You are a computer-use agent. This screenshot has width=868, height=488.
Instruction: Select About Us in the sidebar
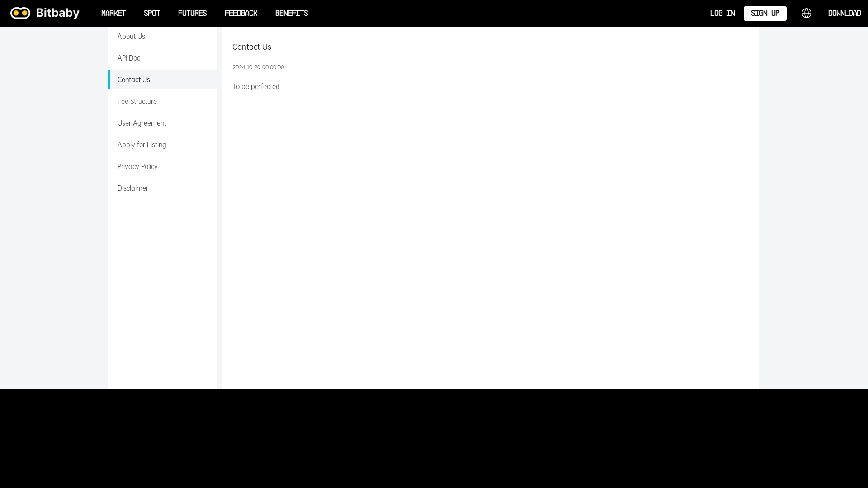(x=163, y=36)
